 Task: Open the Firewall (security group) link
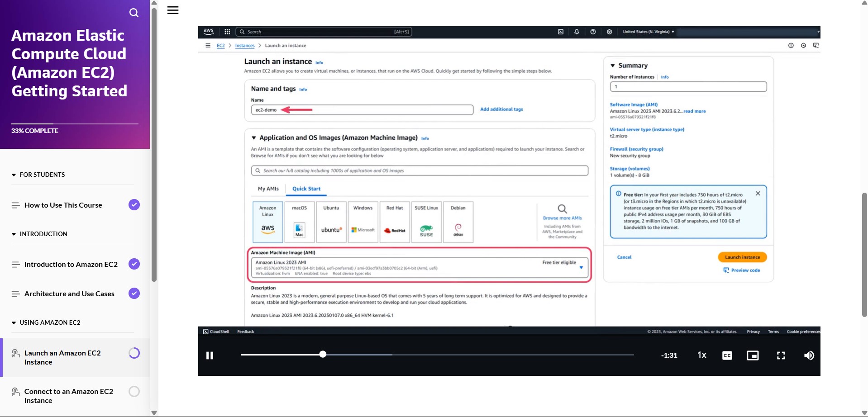coord(636,149)
